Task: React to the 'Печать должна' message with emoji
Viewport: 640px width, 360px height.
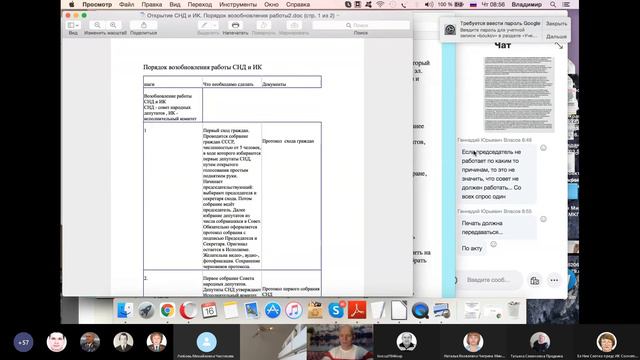Action: pyautogui.click(x=543, y=219)
